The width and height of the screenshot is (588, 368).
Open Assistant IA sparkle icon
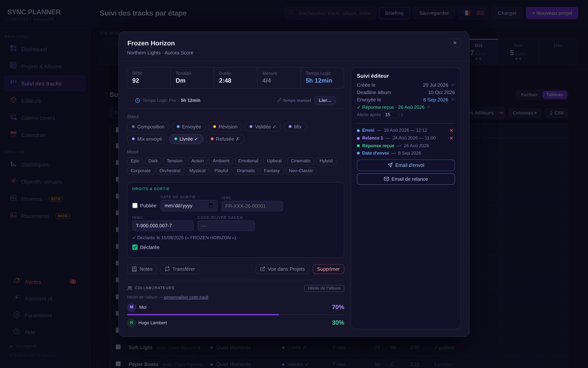click(17, 298)
